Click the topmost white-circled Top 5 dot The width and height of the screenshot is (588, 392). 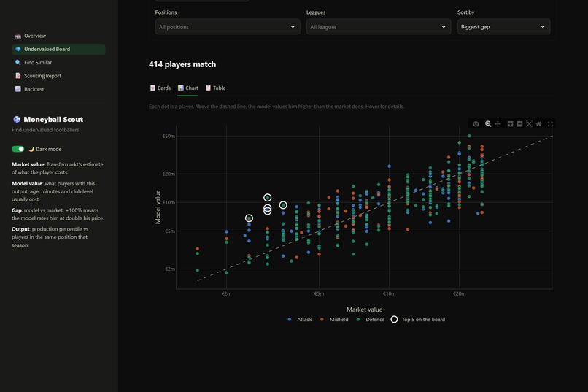pos(268,197)
